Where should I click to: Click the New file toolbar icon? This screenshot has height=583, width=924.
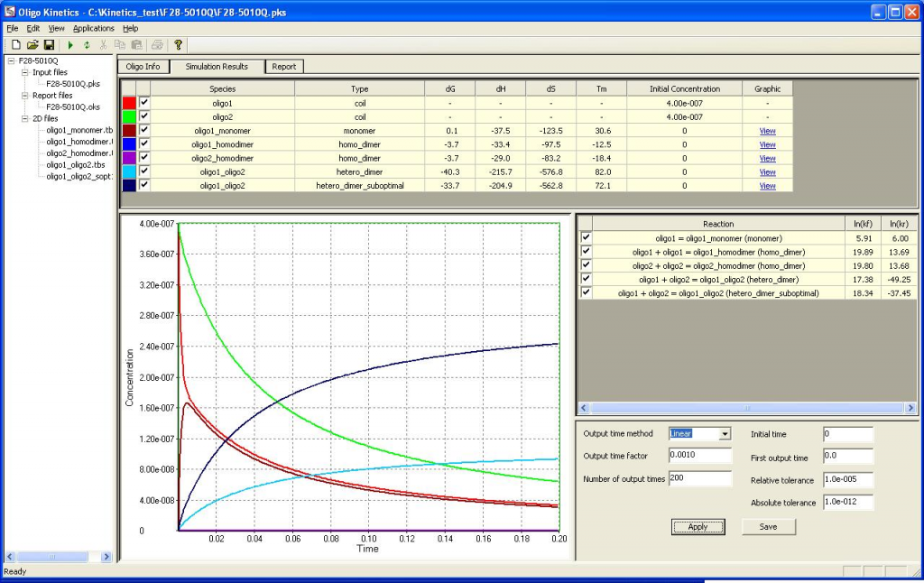coord(15,44)
